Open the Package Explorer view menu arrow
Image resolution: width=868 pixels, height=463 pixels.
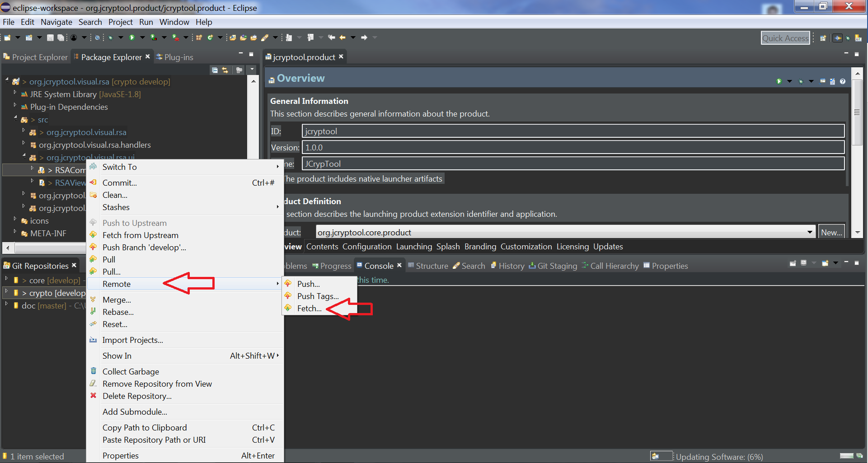[252, 70]
